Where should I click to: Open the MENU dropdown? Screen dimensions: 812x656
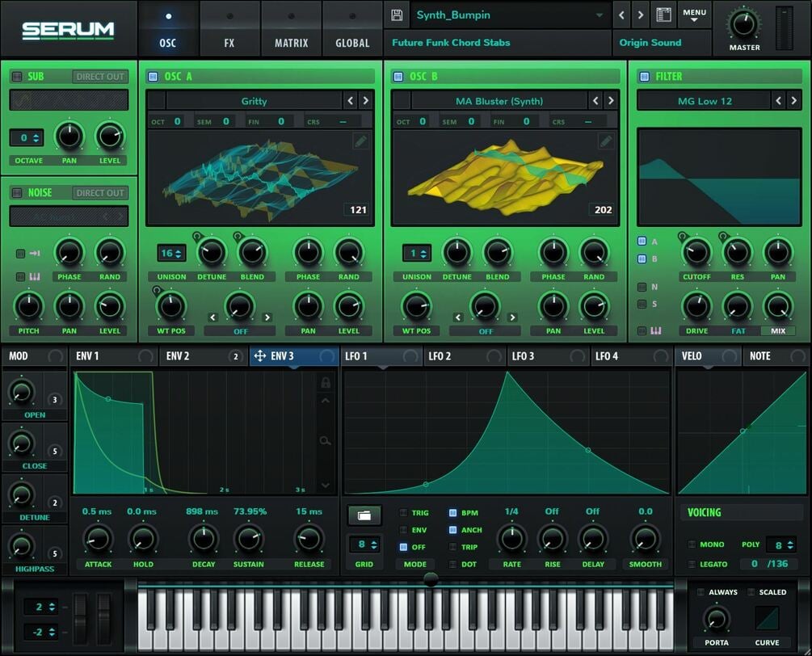tap(695, 15)
